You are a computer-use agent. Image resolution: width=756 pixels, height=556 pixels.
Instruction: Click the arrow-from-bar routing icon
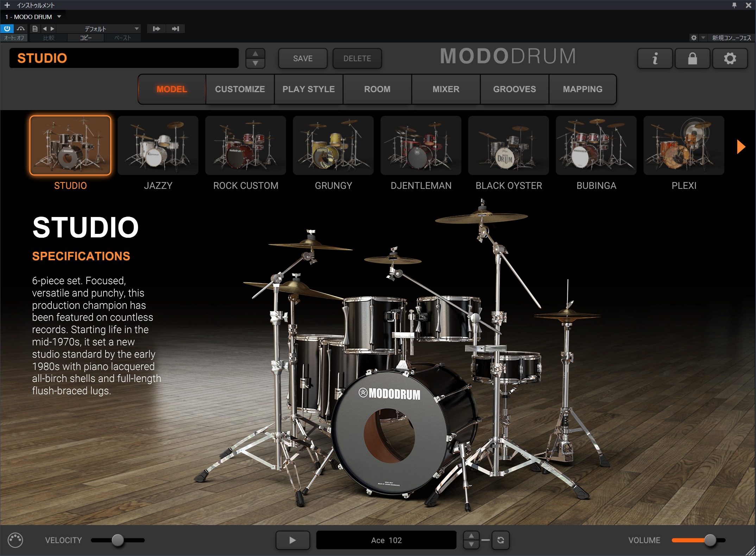[157, 28]
